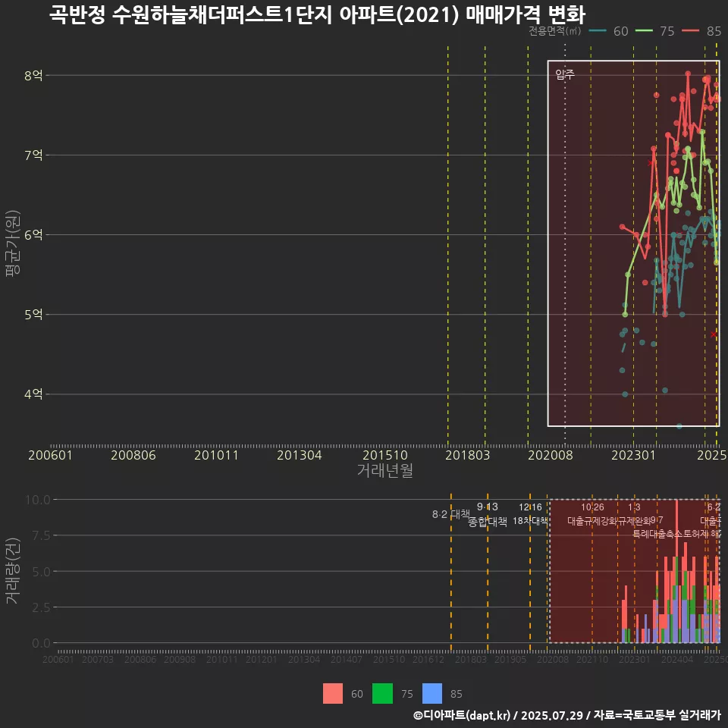728x728 pixels.
Task: Click the 8·2 대책 policy annotation
Action: [450, 514]
